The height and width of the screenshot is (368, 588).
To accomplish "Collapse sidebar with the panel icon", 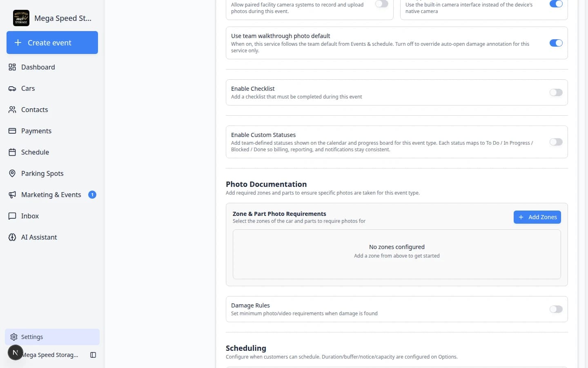I will [93, 355].
